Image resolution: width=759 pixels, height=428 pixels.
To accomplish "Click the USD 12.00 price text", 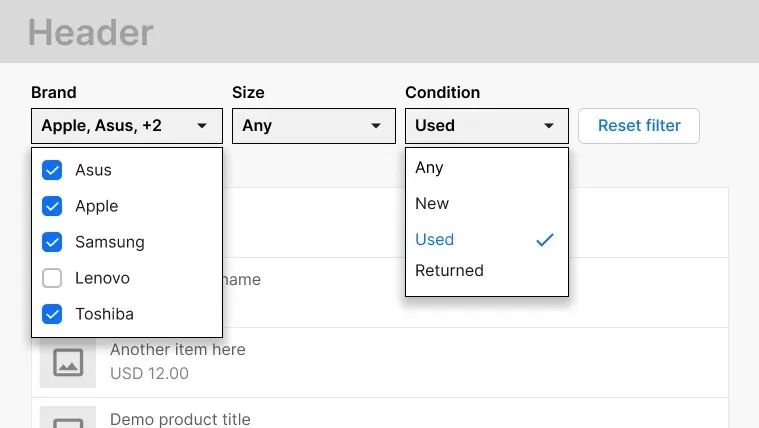I will pyautogui.click(x=149, y=373).
